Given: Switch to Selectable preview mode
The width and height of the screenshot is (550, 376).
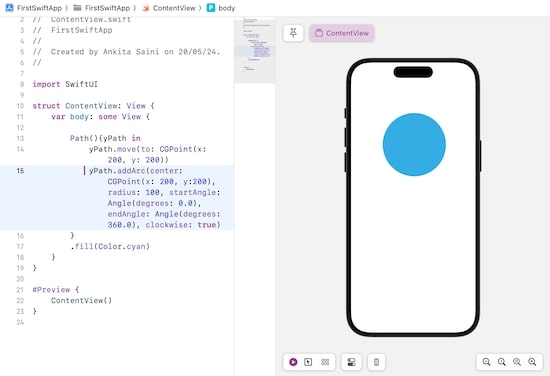Looking at the screenshot, I should 308,362.
